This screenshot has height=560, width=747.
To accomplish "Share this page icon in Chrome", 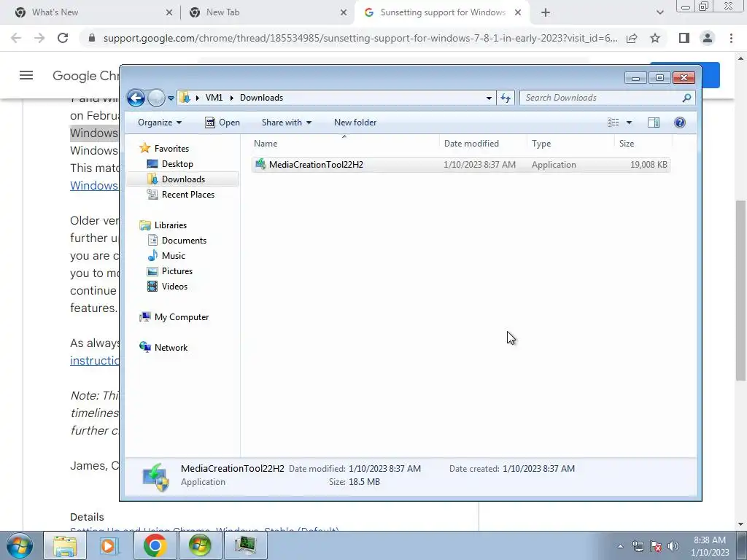I will coord(632,38).
